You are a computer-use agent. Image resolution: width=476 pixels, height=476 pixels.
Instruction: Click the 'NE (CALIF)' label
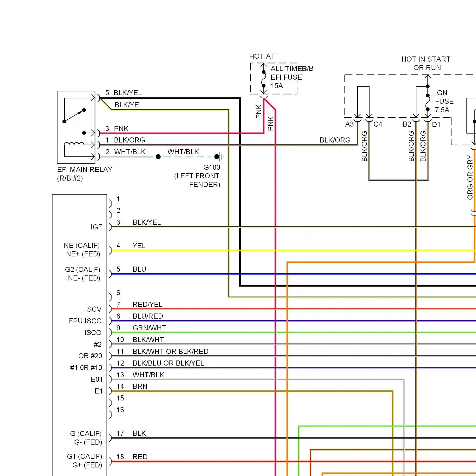click(x=82, y=246)
